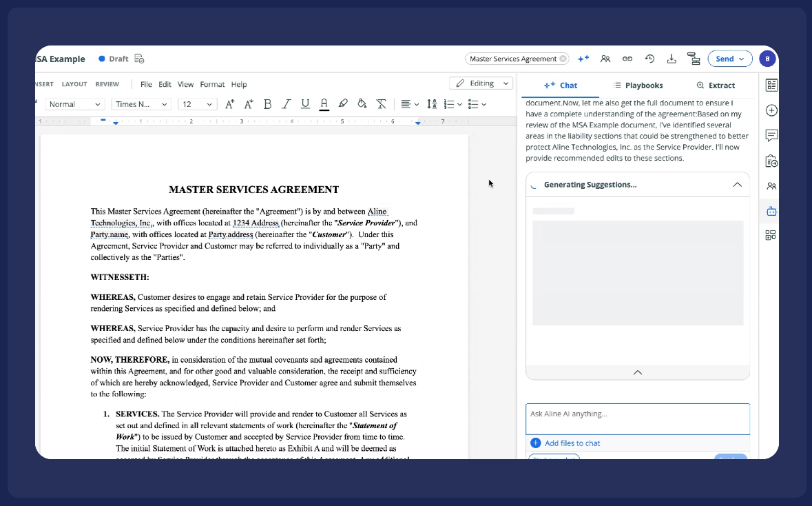Click the WITNESSETH: heading text

point(120,277)
